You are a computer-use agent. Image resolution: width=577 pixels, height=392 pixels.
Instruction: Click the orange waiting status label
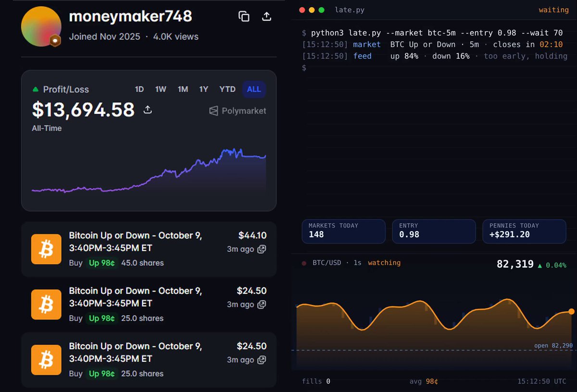(x=553, y=10)
